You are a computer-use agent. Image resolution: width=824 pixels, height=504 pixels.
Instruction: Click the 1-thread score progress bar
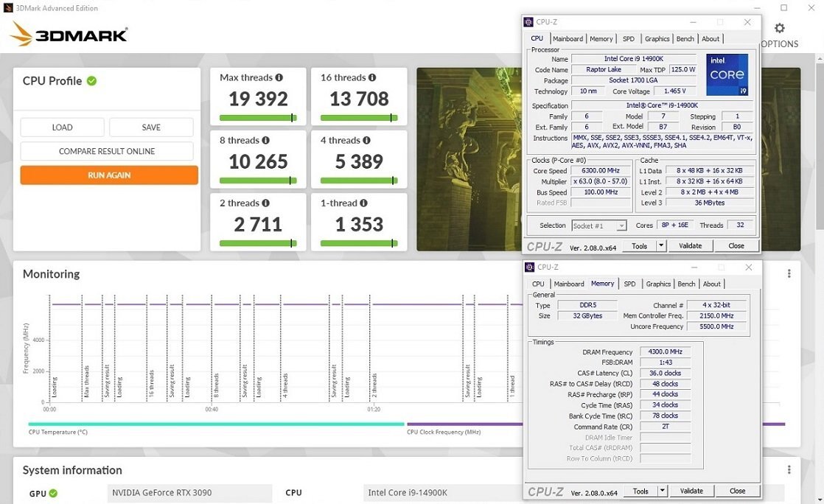coord(359,243)
